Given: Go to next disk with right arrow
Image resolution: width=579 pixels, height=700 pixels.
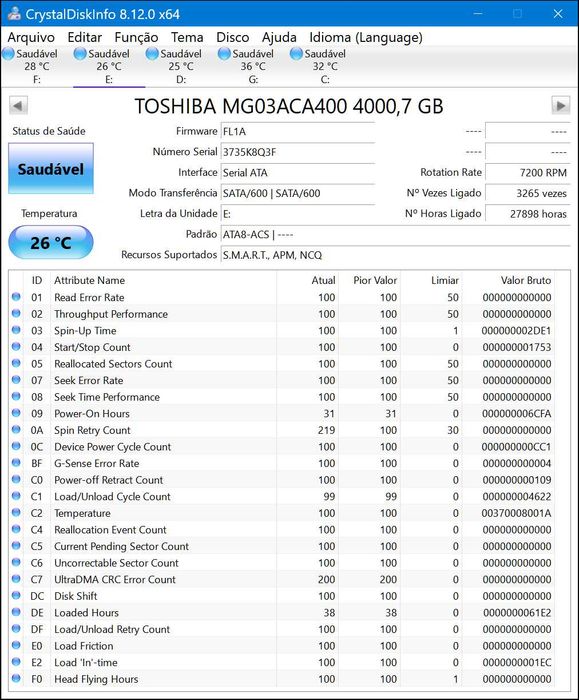Looking at the screenshot, I should (x=561, y=106).
